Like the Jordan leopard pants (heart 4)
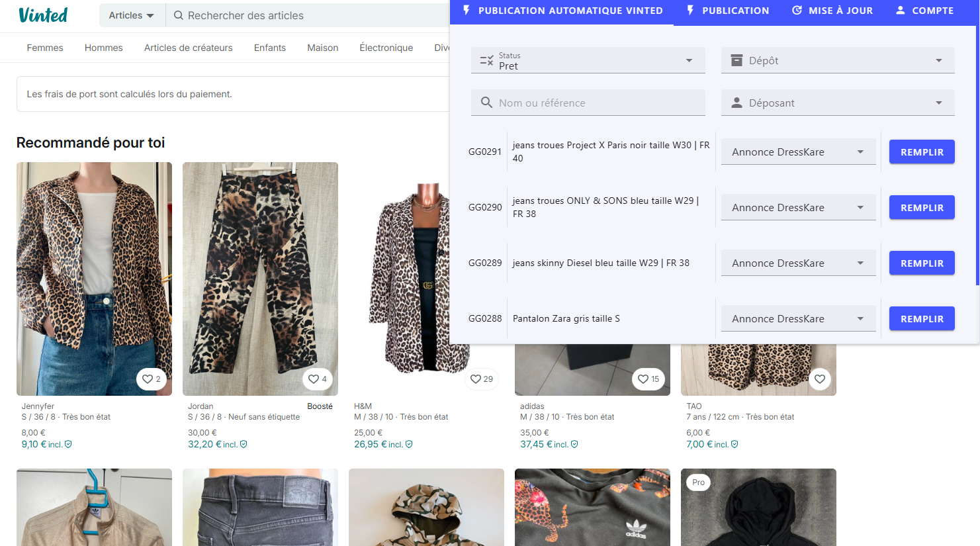Viewport: 980px width, 546px height. [x=318, y=379]
